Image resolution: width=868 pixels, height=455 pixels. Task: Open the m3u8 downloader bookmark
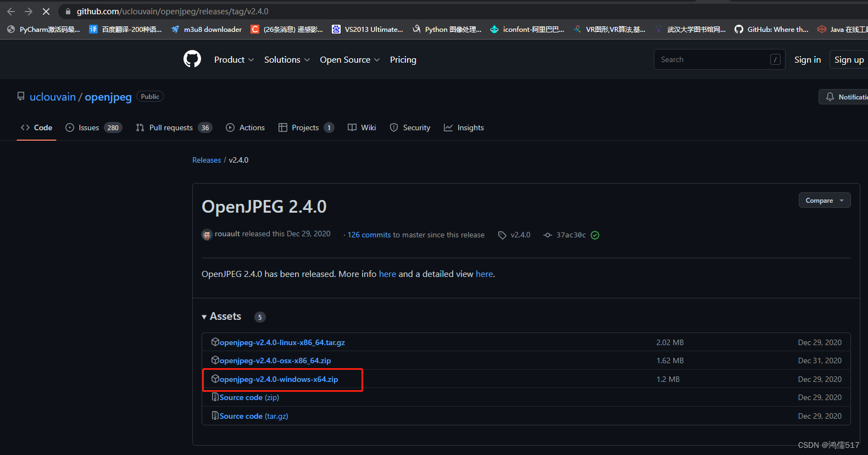pyautogui.click(x=207, y=30)
